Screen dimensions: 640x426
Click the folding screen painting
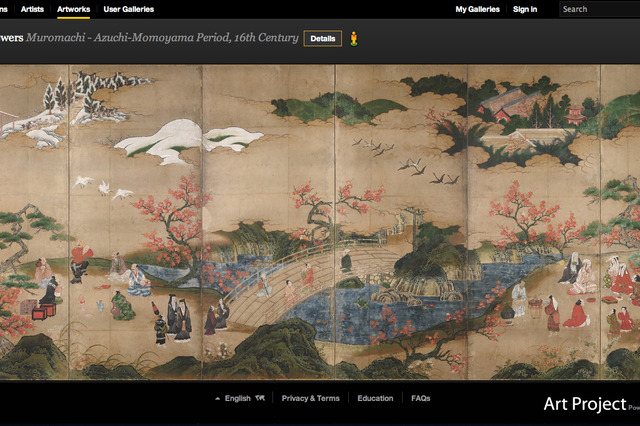(320, 222)
